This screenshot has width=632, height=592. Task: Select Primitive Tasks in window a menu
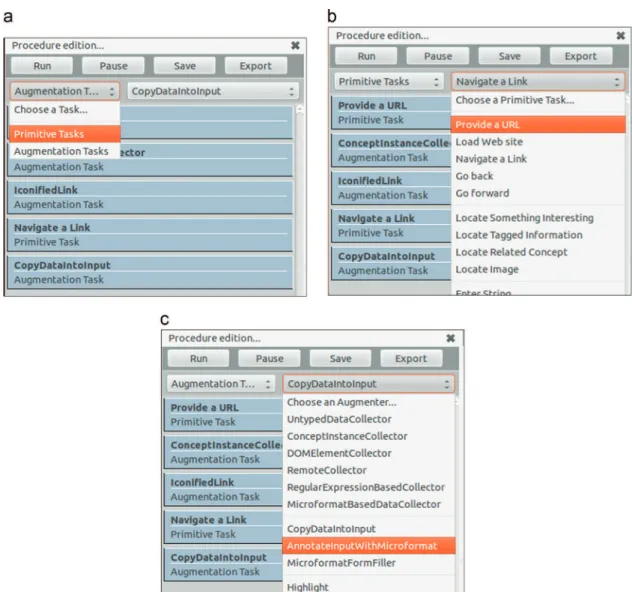[65, 134]
